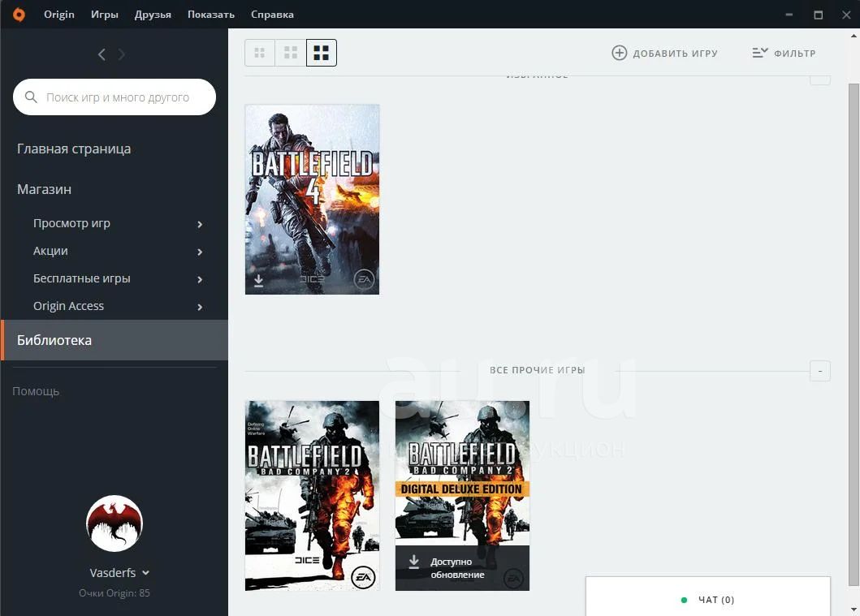Open the Игры menu
860x616 pixels.
(x=104, y=15)
